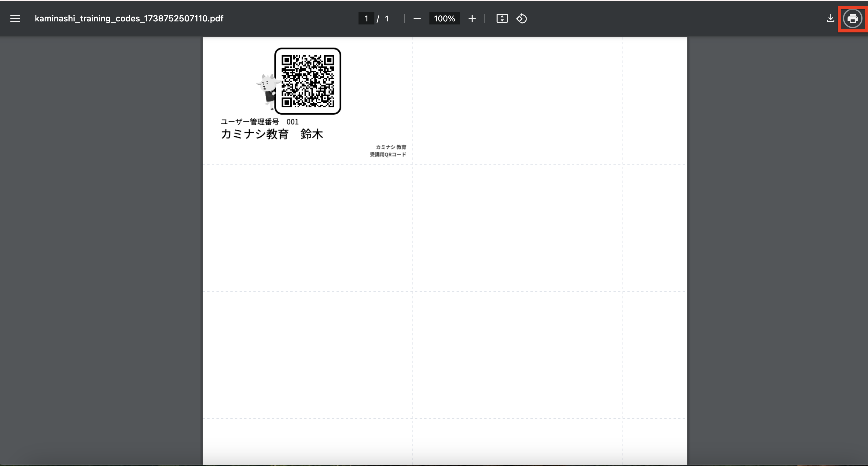Click the 100% zoom level field

(444, 19)
